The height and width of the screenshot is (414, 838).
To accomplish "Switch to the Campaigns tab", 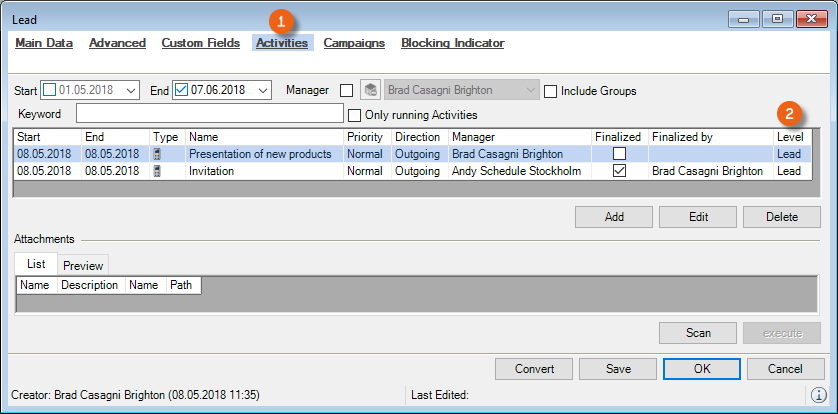I will (354, 43).
